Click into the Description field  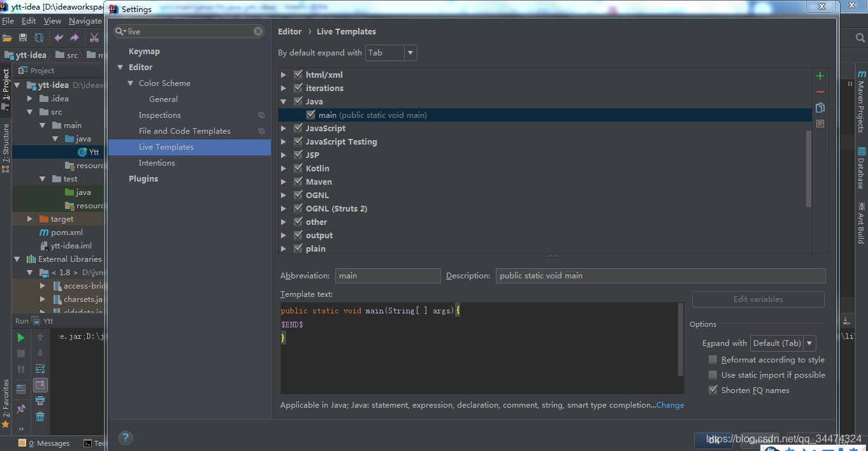pos(661,276)
